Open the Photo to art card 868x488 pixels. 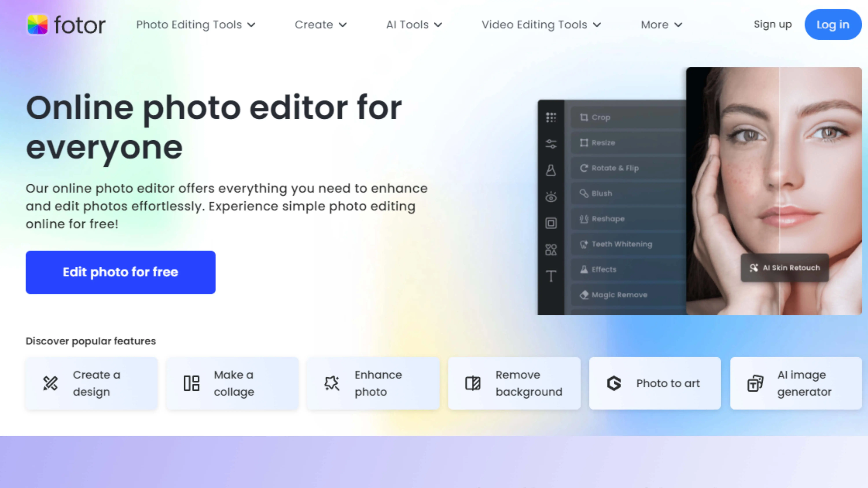655,383
